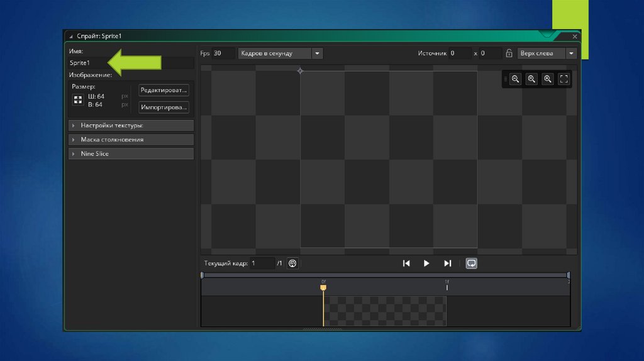Select the frame thumbnail in the timeline
Image resolution: width=644 pixels, height=361 pixels.
pyautogui.click(x=385, y=311)
